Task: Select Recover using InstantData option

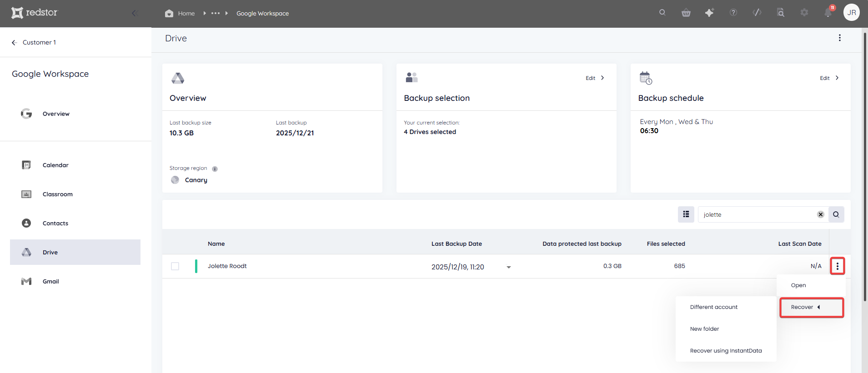Action: (726, 351)
